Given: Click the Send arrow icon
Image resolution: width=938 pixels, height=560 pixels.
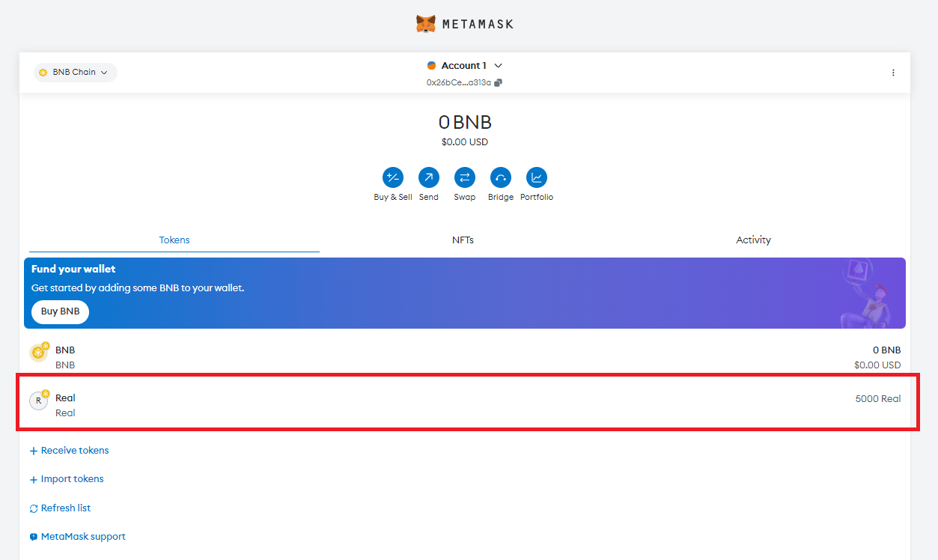Looking at the screenshot, I should pyautogui.click(x=429, y=177).
